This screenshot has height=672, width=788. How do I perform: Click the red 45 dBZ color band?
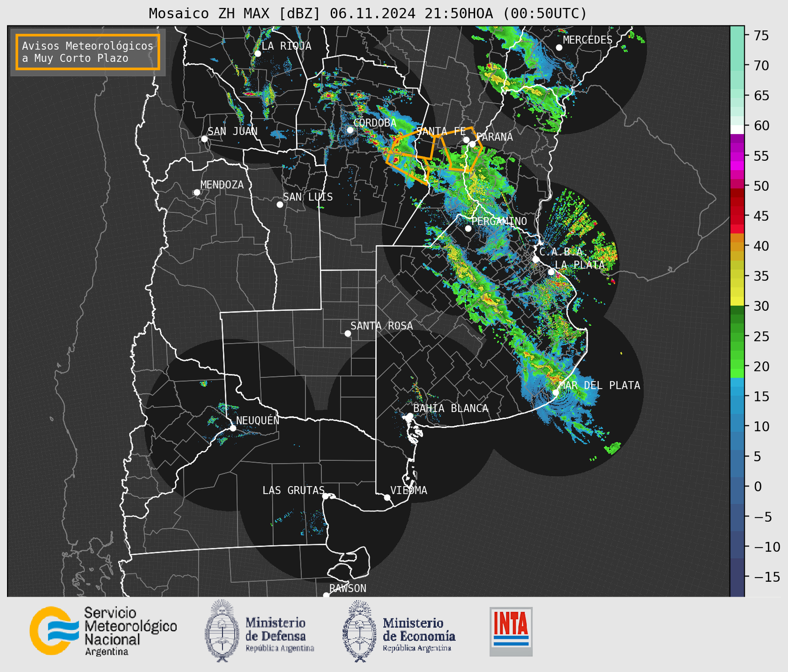[x=737, y=216]
